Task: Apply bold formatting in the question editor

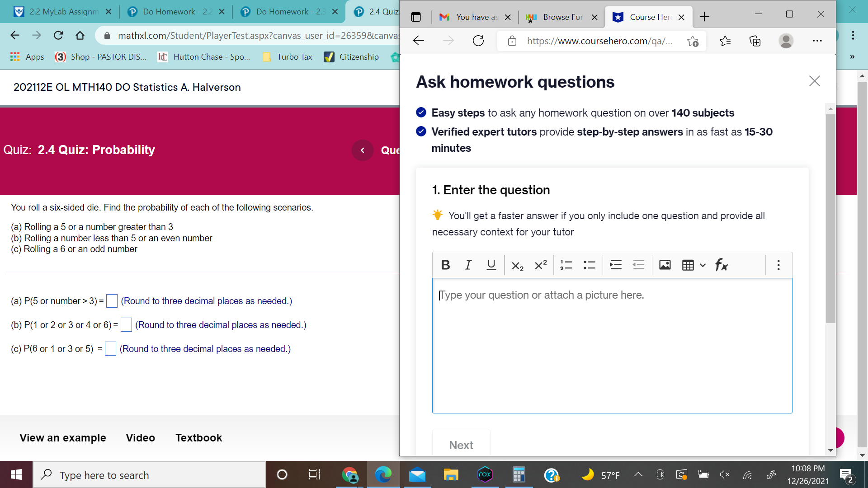Action: click(x=445, y=265)
